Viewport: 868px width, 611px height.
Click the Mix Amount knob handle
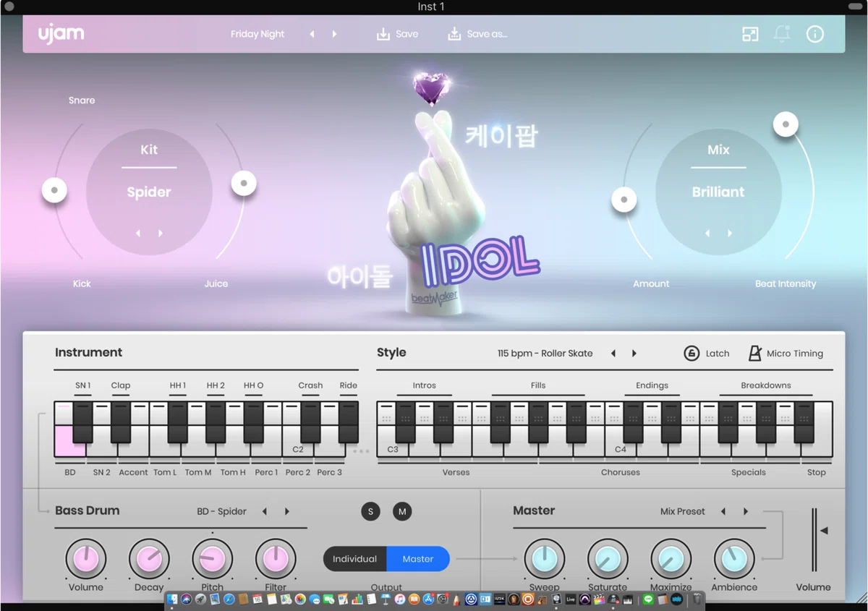624,200
